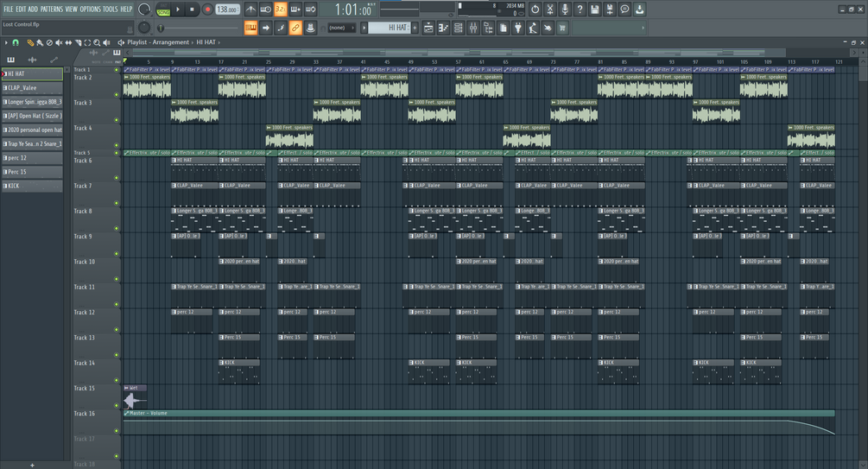Toggle loop recording icon

(311, 10)
